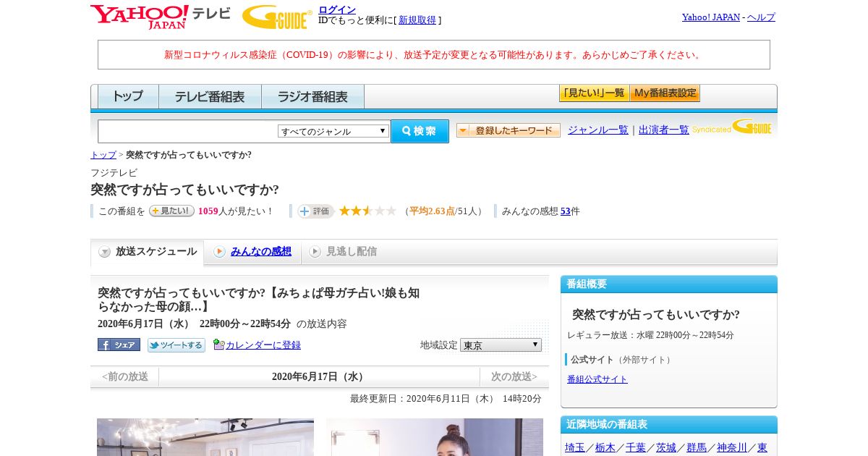Click the 見たい! plus button
The width and height of the screenshot is (868, 456).
pyautogui.click(x=171, y=211)
